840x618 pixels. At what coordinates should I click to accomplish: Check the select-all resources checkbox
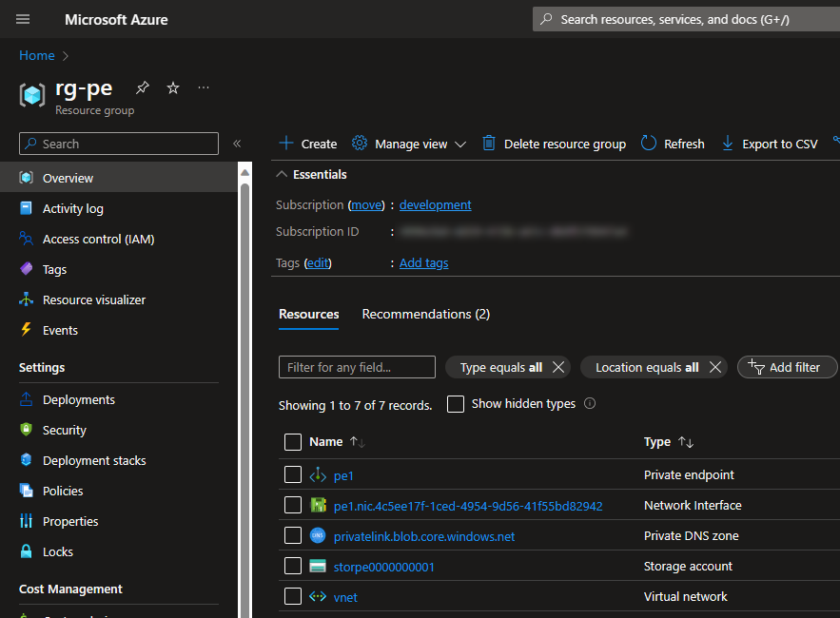point(292,442)
